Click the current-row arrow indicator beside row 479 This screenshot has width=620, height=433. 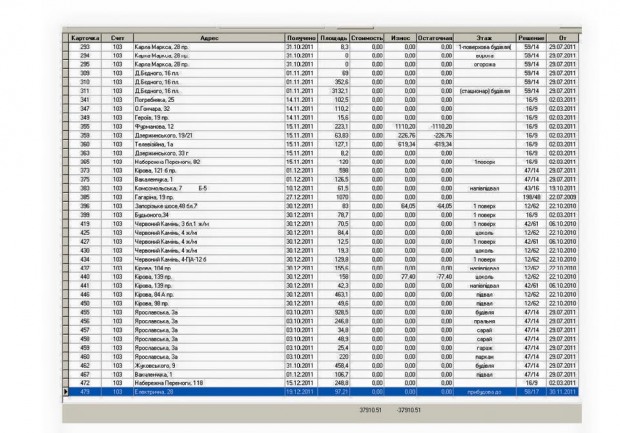(66, 391)
